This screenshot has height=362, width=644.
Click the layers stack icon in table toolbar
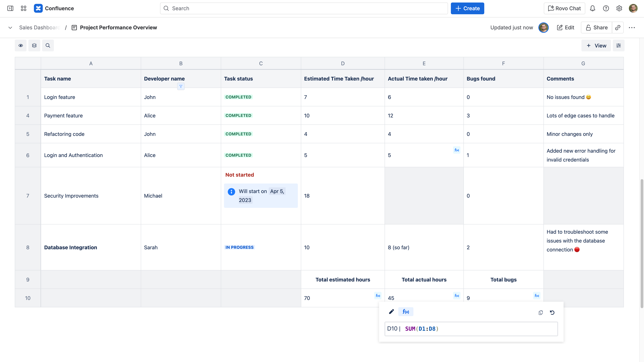click(x=34, y=45)
